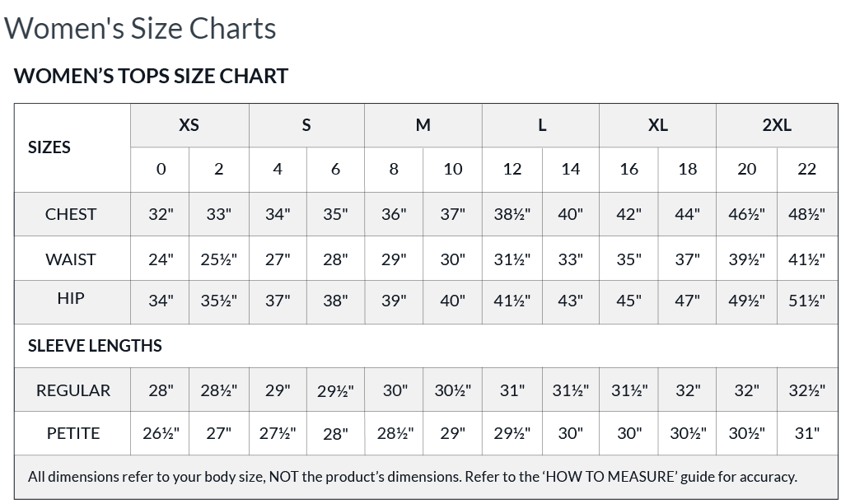Click the PETITE sleeve row label
Viewport: 841px width, 504px height.
(72, 433)
